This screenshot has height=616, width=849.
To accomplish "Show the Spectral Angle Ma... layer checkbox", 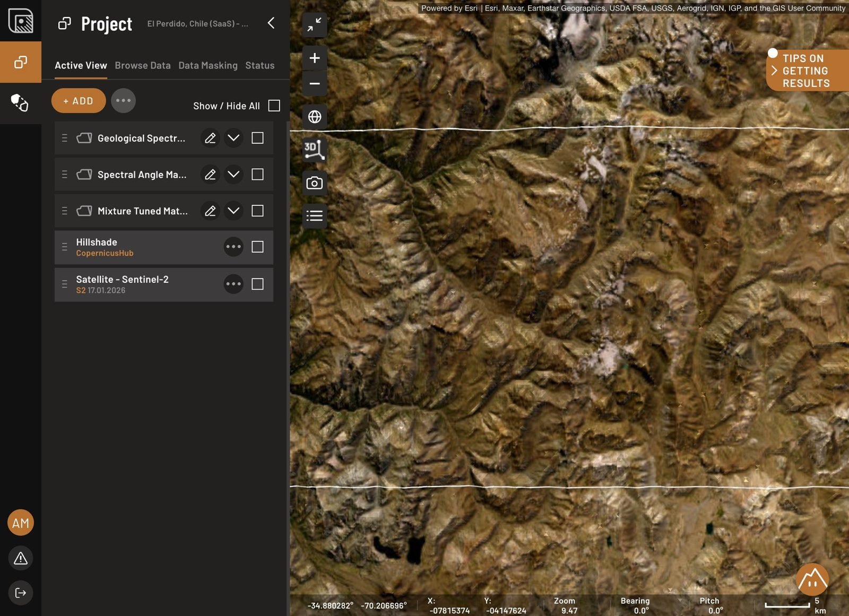I will click(x=257, y=175).
